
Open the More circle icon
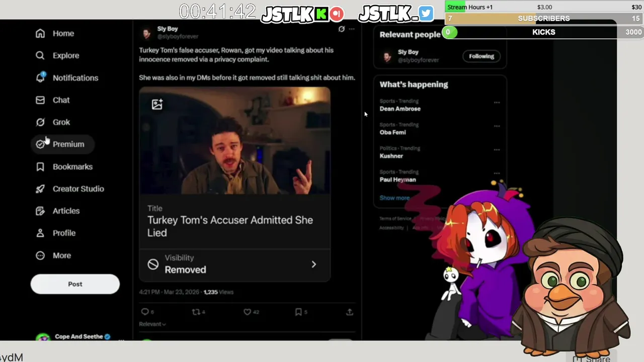click(x=40, y=255)
